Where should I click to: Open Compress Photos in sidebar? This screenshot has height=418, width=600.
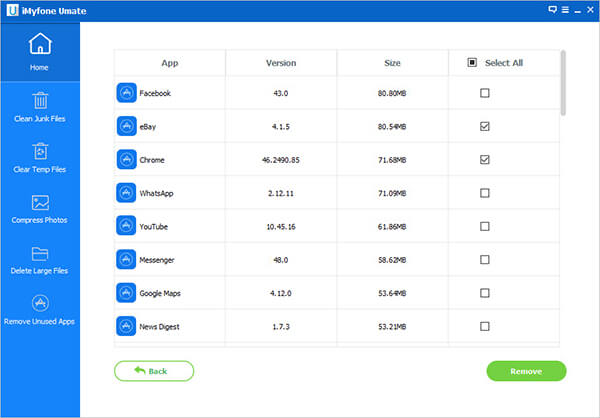point(40,209)
